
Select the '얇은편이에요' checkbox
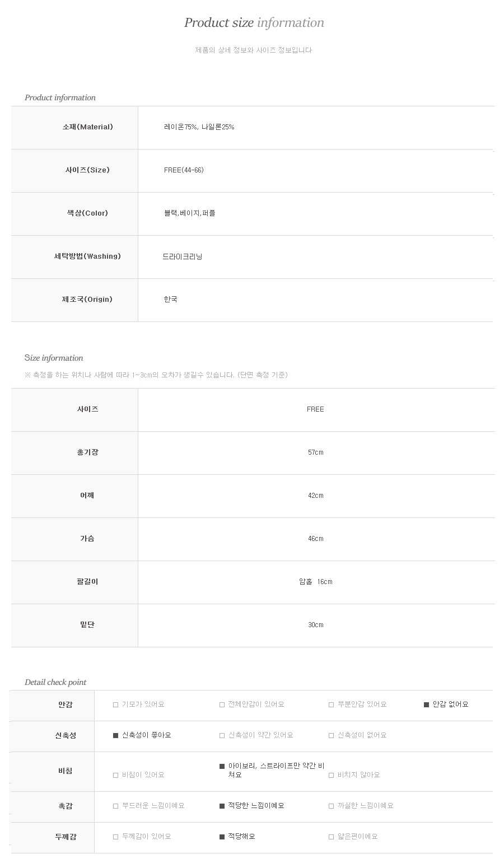click(332, 837)
